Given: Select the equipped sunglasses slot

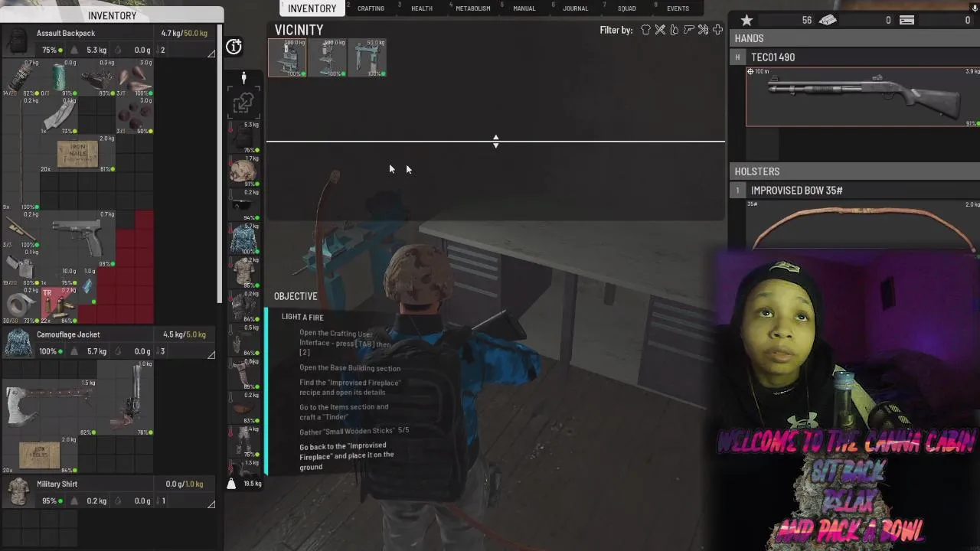Looking at the screenshot, I should (x=243, y=205).
